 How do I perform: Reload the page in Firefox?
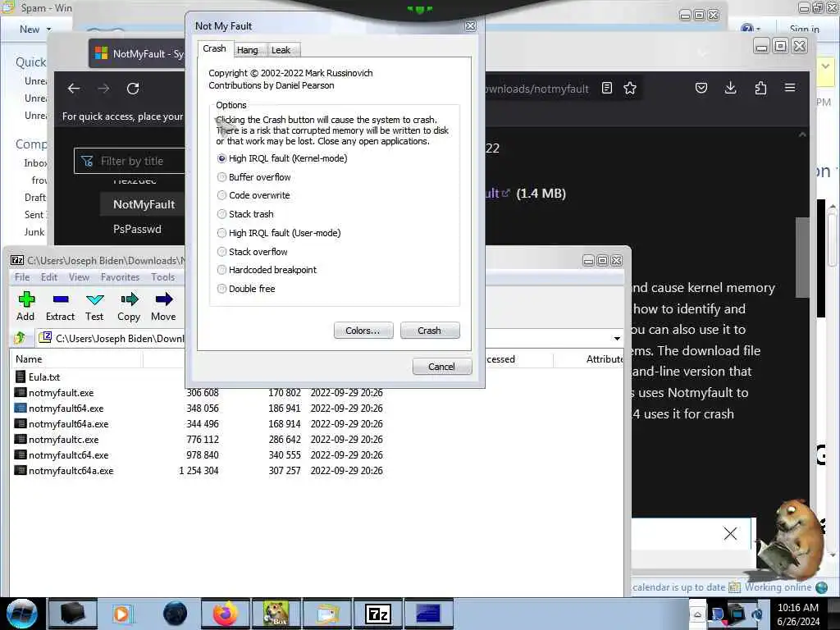133,89
